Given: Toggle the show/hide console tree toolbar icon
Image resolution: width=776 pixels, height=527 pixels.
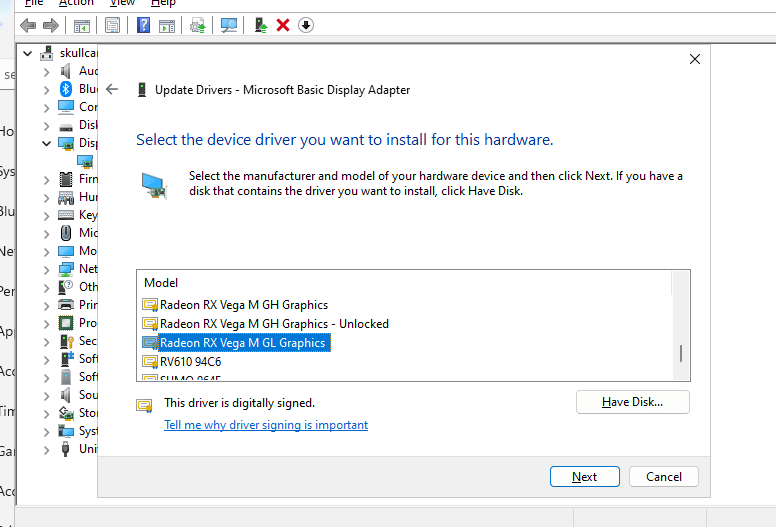Looking at the screenshot, I should point(82,26).
